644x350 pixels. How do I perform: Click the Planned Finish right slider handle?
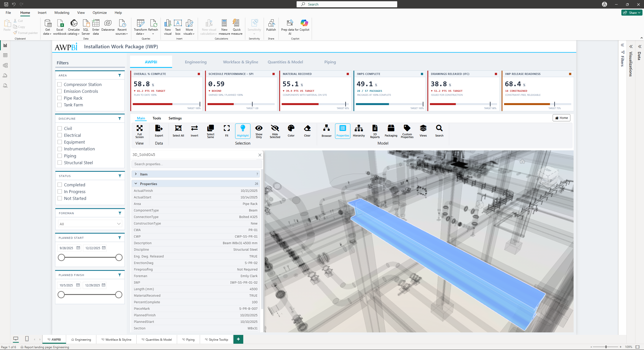click(119, 295)
